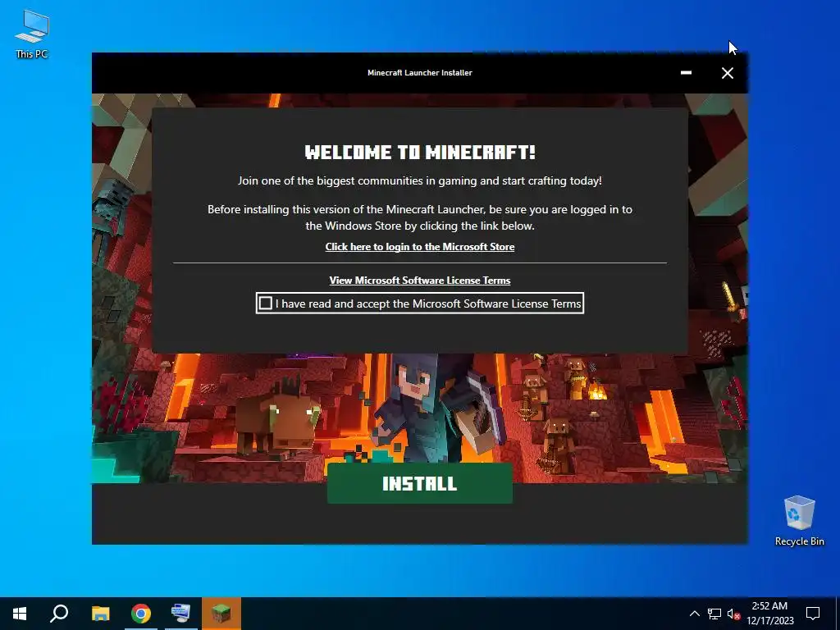This screenshot has height=630, width=840.
Task: Click the green INSTALL button
Action: coord(419,483)
